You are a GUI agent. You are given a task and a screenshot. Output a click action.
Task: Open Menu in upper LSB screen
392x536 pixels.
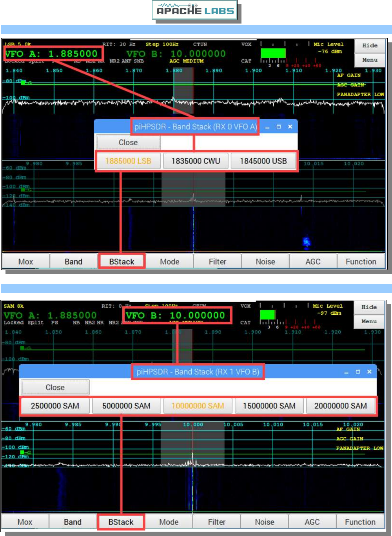click(370, 60)
